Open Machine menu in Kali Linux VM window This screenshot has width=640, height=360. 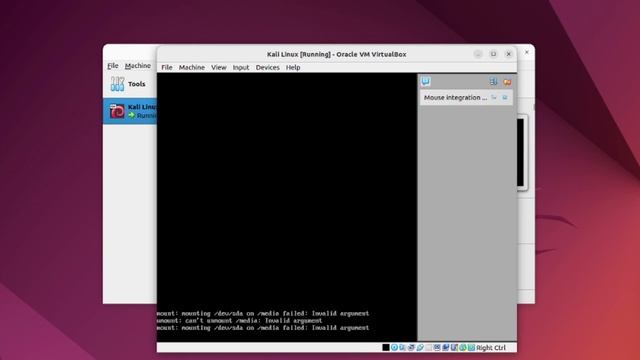(191, 67)
